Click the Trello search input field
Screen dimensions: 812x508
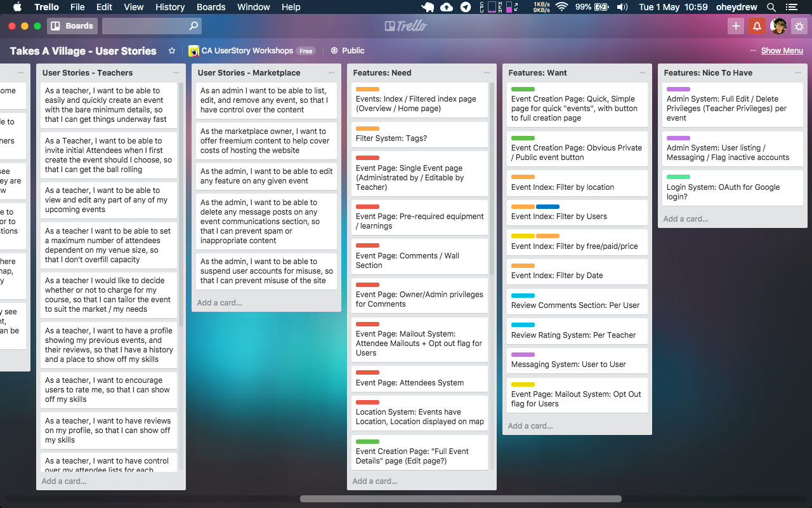[152, 26]
